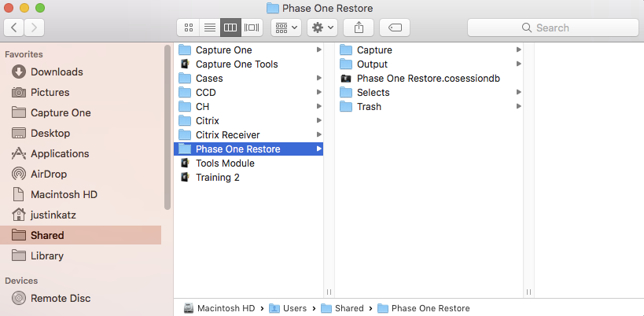Screen dimensions: 644x316
Task: Click the share toolbar icon
Action: 359,28
